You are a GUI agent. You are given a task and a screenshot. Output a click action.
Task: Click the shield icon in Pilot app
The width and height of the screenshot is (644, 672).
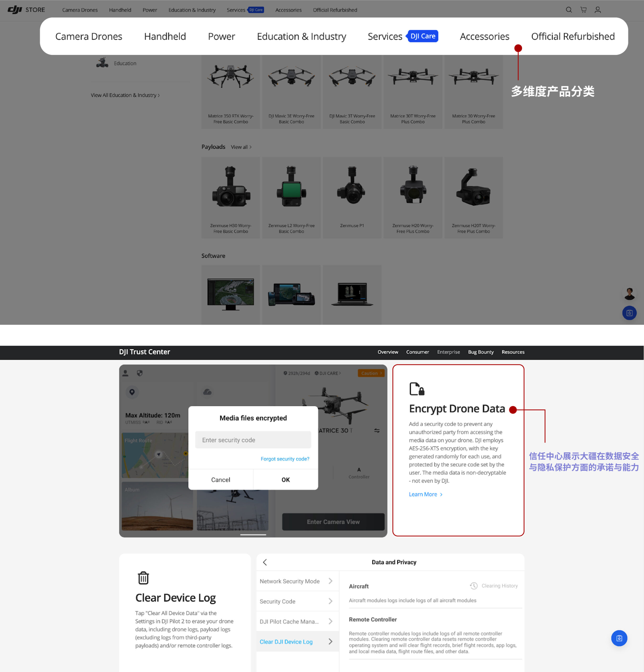pos(140,373)
